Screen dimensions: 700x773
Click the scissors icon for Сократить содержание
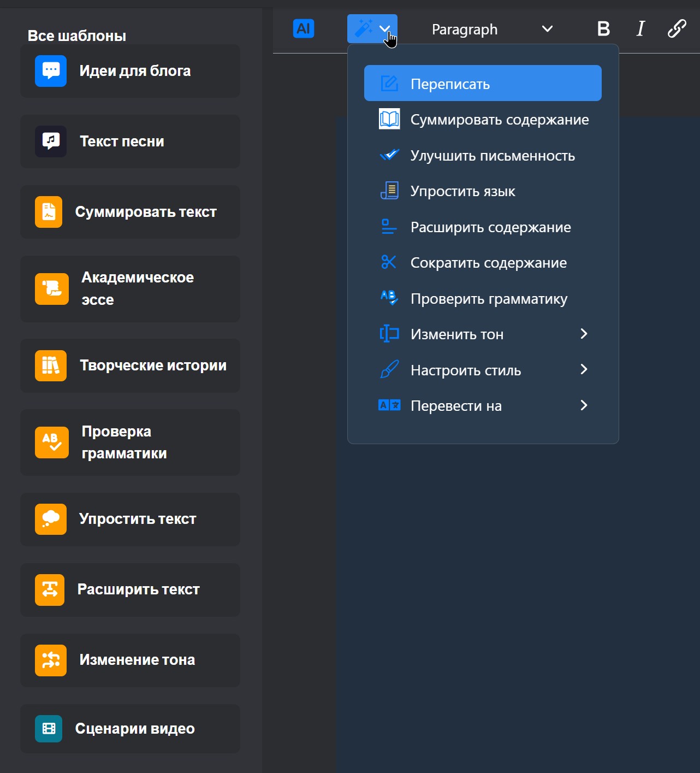click(x=389, y=262)
